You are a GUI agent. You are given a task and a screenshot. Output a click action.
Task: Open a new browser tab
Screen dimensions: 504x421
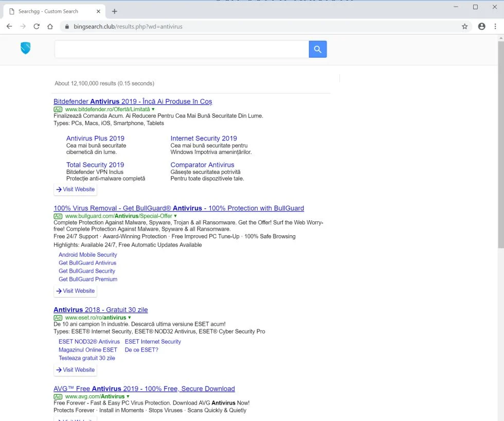(114, 11)
